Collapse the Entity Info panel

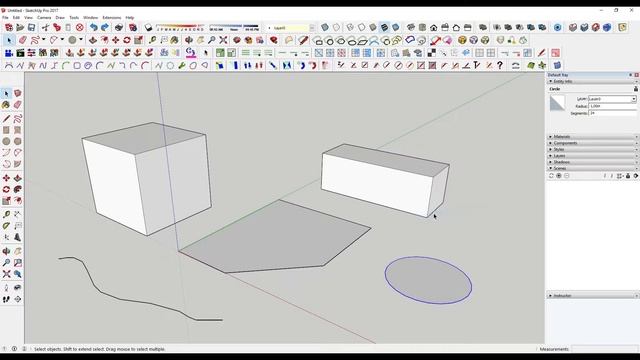(x=551, y=82)
